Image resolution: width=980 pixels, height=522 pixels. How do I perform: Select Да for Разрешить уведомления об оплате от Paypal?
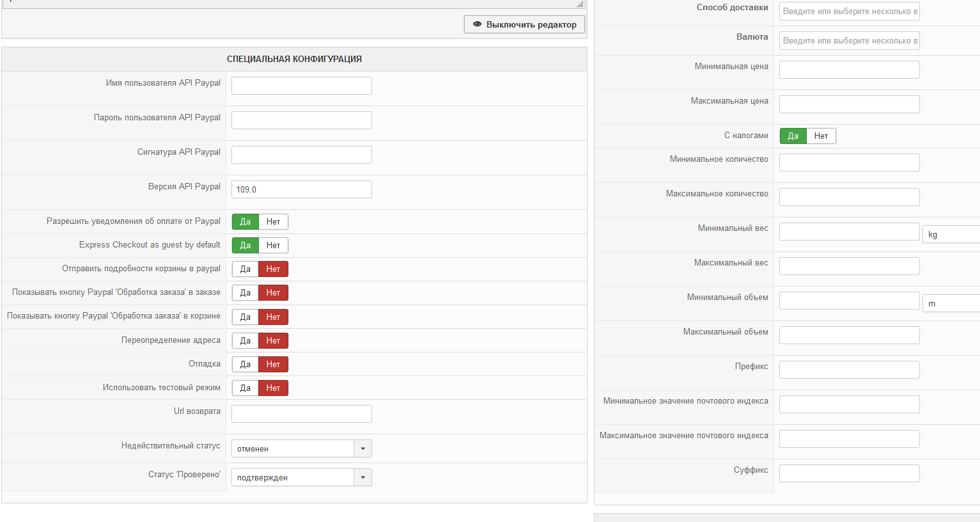[x=245, y=221]
